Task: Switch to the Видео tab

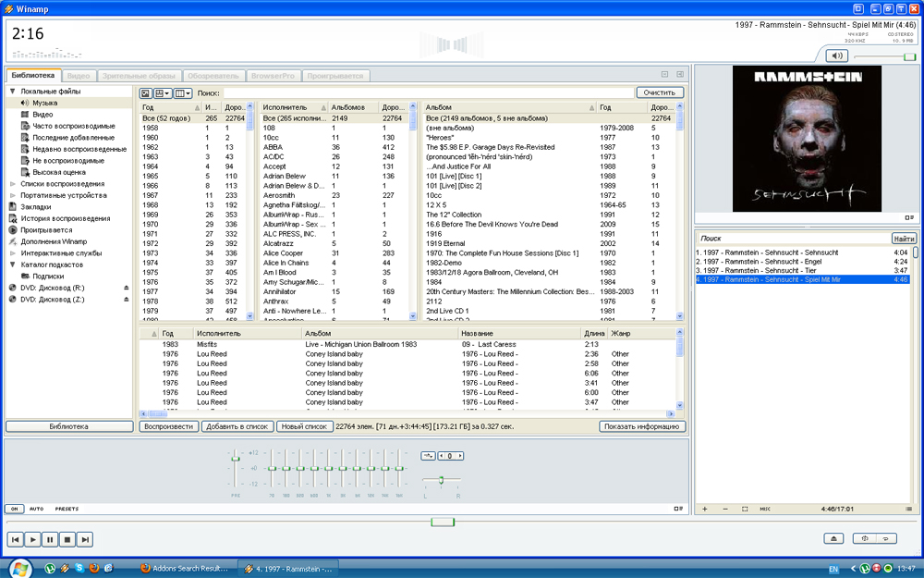Action: [x=79, y=75]
